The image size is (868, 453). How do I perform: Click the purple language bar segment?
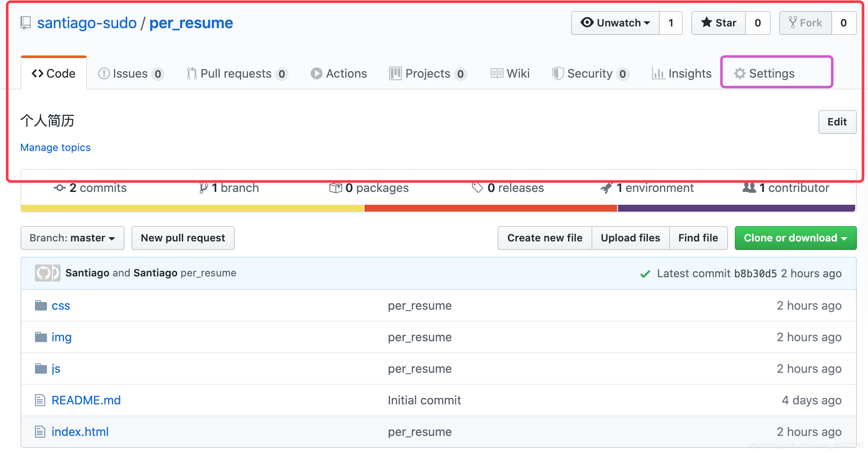737,208
